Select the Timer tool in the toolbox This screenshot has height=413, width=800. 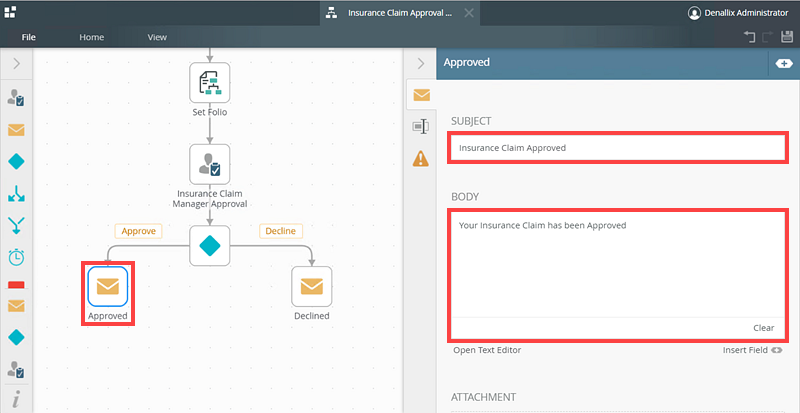coord(17,257)
